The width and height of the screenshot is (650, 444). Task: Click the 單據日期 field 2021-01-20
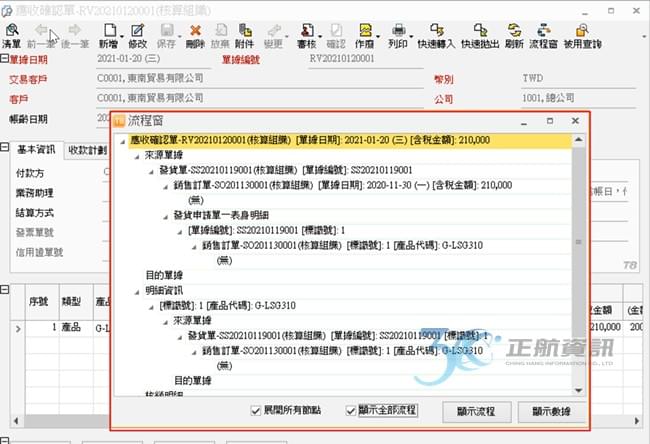pos(153,59)
